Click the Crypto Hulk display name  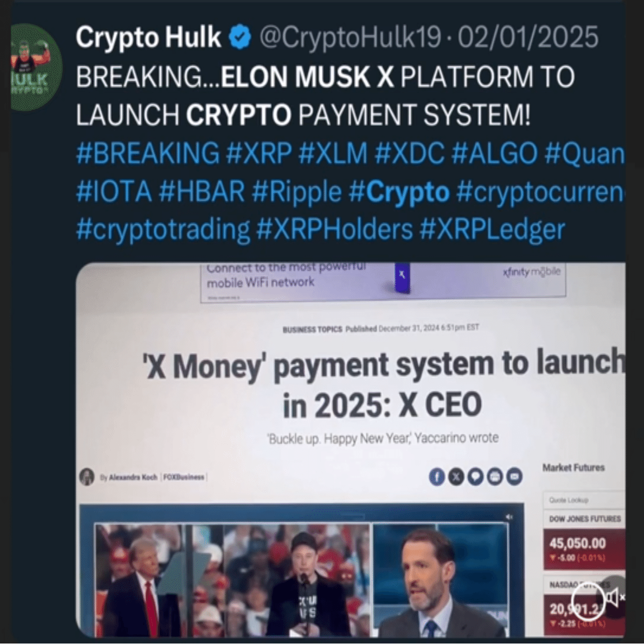point(148,37)
